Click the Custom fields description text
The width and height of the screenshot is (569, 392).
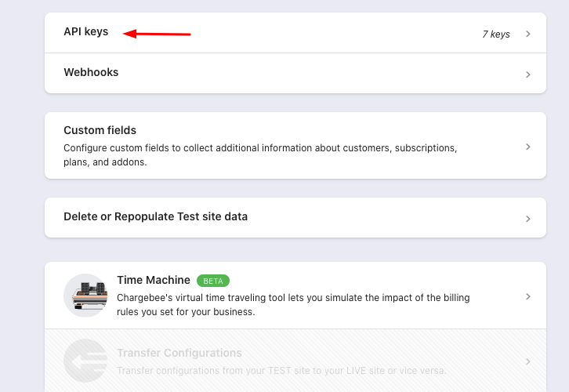259,154
